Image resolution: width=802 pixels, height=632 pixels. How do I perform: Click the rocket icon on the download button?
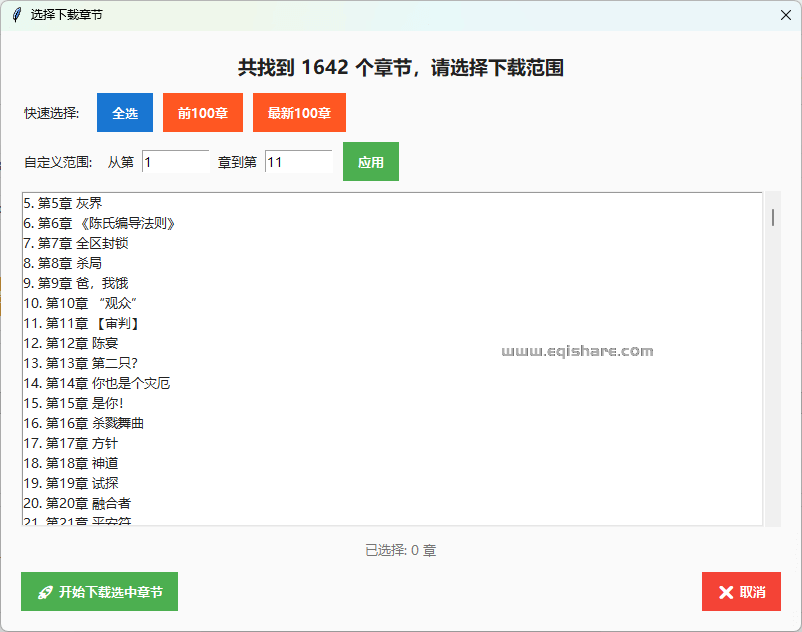tap(44, 591)
